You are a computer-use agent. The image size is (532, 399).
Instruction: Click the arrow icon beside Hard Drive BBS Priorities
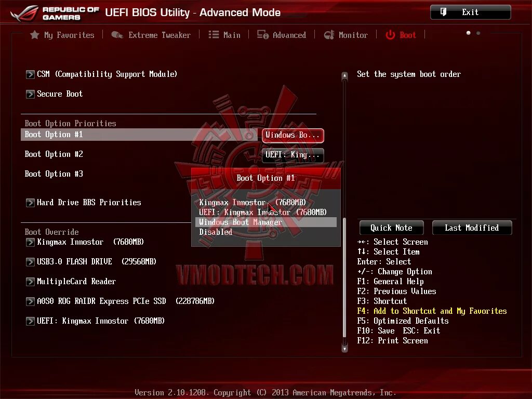click(x=30, y=203)
